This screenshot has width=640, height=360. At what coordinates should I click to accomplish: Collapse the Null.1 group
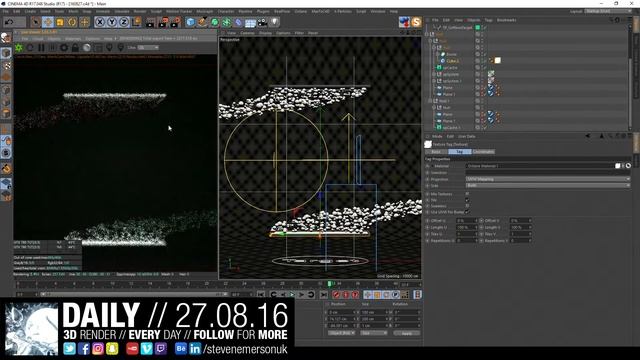coord(430,101)
